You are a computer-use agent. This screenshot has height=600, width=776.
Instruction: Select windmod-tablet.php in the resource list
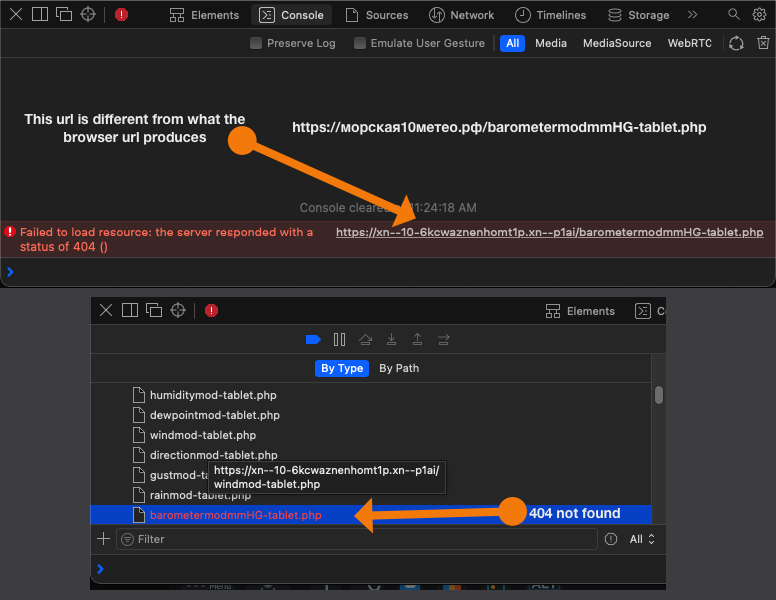tap(371, 435)
